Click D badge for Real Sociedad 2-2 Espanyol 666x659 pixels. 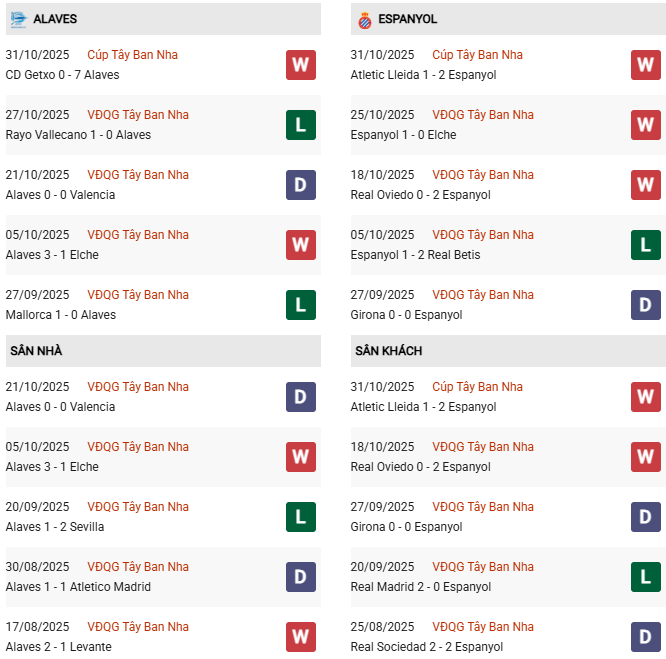(x=645, y=637)
